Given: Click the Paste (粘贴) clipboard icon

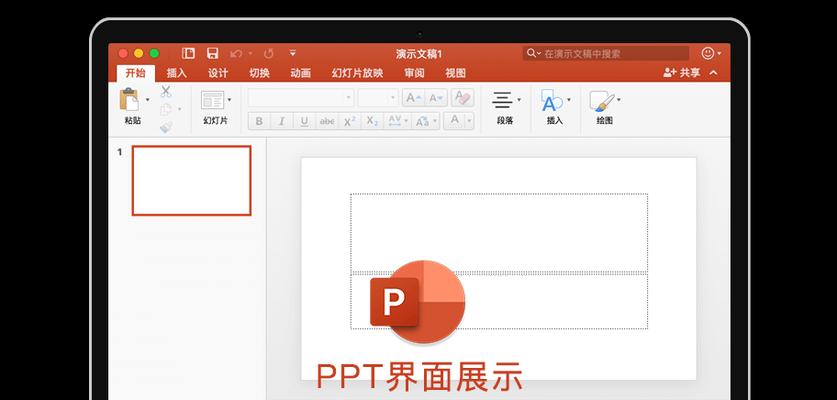Looking at the screenshot, I should pos(129,99).
